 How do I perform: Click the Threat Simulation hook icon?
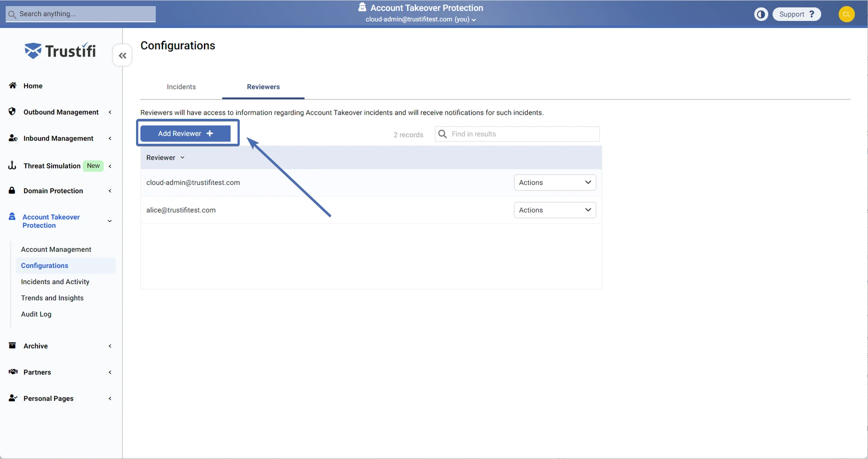pyautogui.click(x=12, y=165)
